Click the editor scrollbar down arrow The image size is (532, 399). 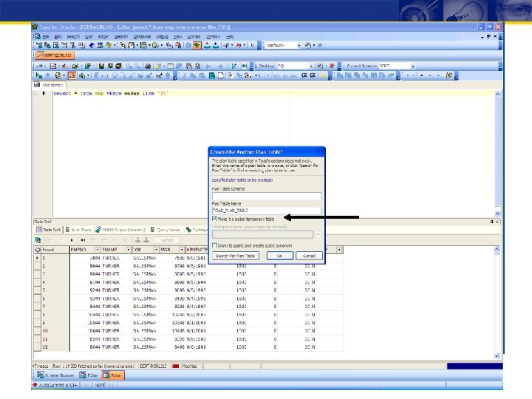coord(497,214)
